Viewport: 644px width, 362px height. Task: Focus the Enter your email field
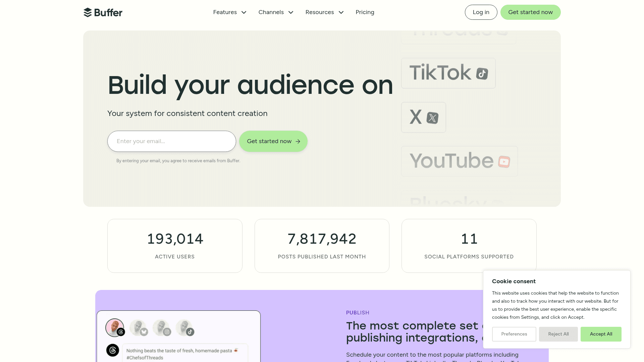click(x=172, y=141)
